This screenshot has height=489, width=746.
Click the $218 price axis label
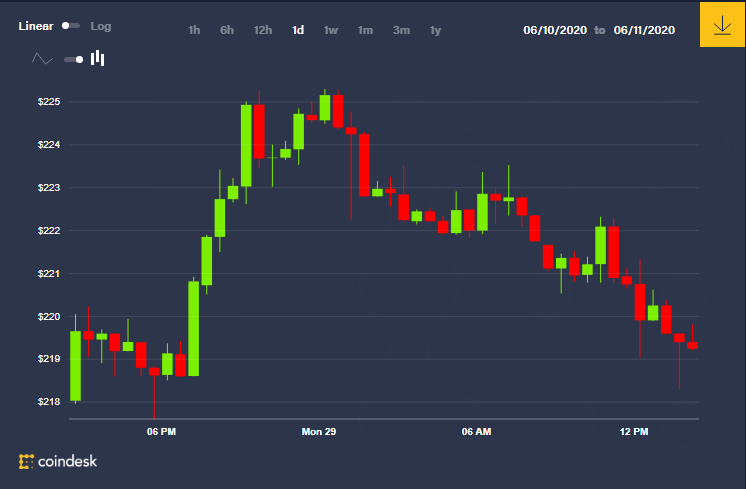tap(49, 401)
